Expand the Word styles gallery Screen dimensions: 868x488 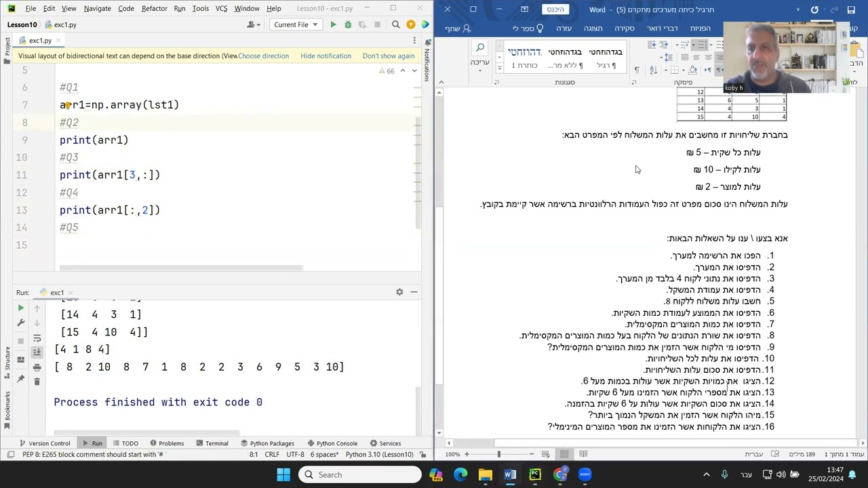[x=500, y=68]
